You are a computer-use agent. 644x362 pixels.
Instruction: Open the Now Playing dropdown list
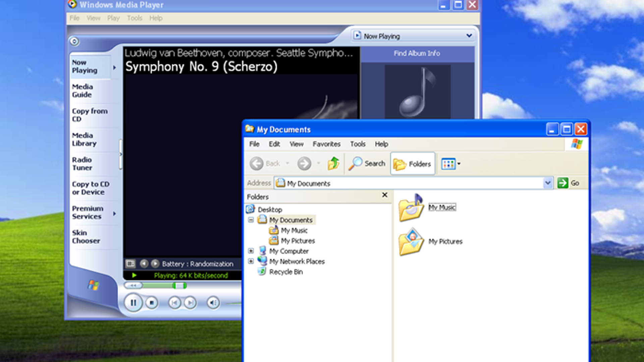tap(469, 36)
